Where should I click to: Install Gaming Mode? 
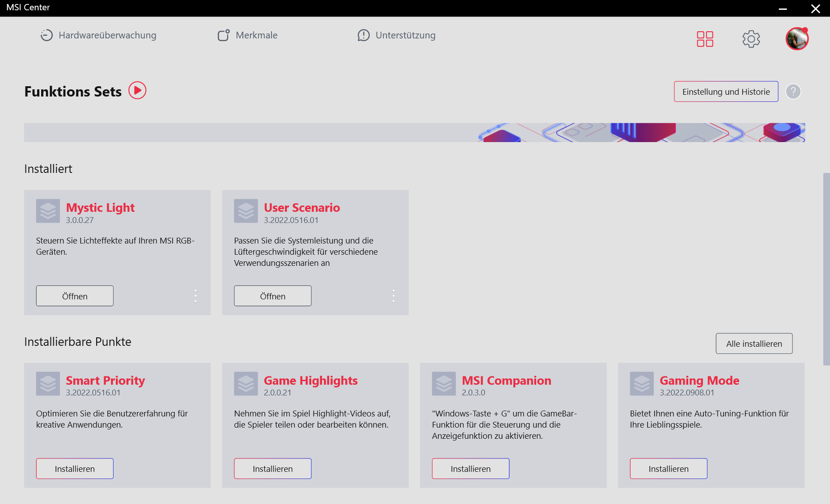pyautogui.click(x=669, y=469)
